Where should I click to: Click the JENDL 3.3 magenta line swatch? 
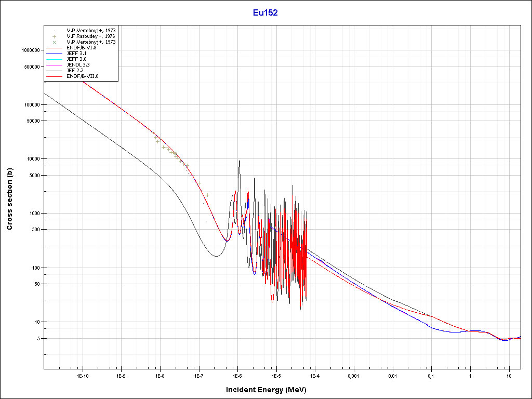click(x=55, y=65)
